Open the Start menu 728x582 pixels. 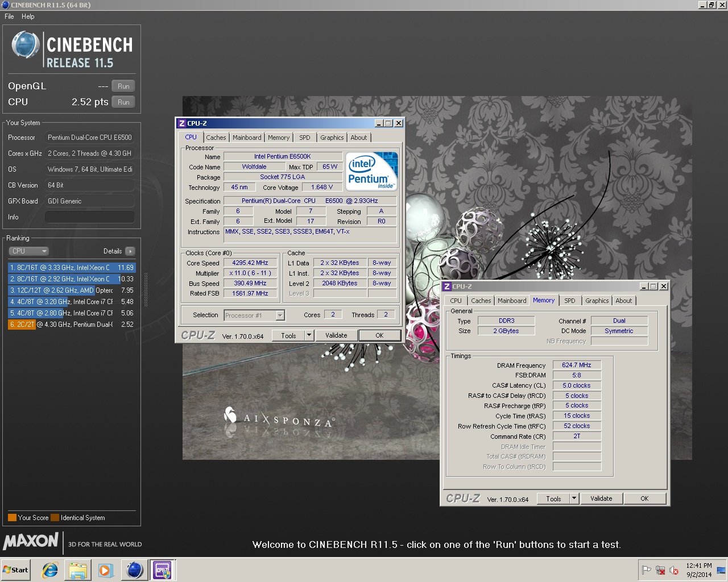tap(16, 570)
